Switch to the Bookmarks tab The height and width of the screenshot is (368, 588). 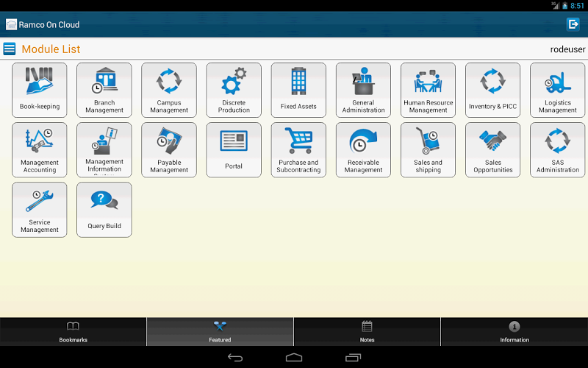[73, 332]
